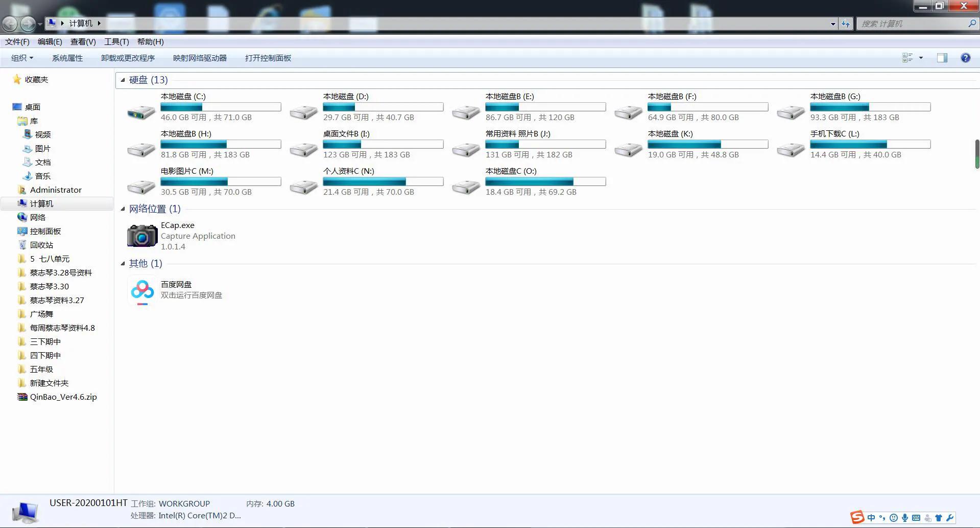Open the 帮助(H) menu
980x528 pixels.
point(151,42)
